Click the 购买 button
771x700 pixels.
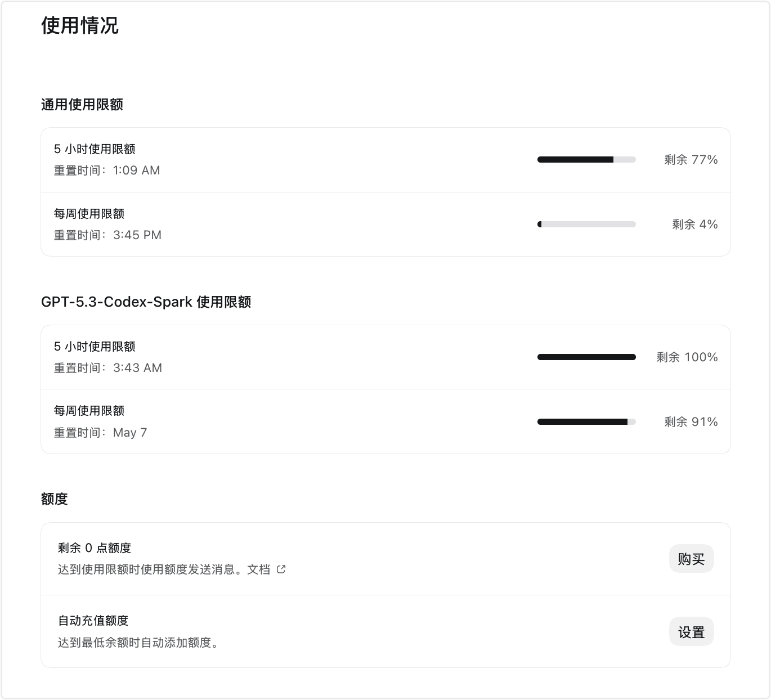pyautogui.click(x=691, y=559)
